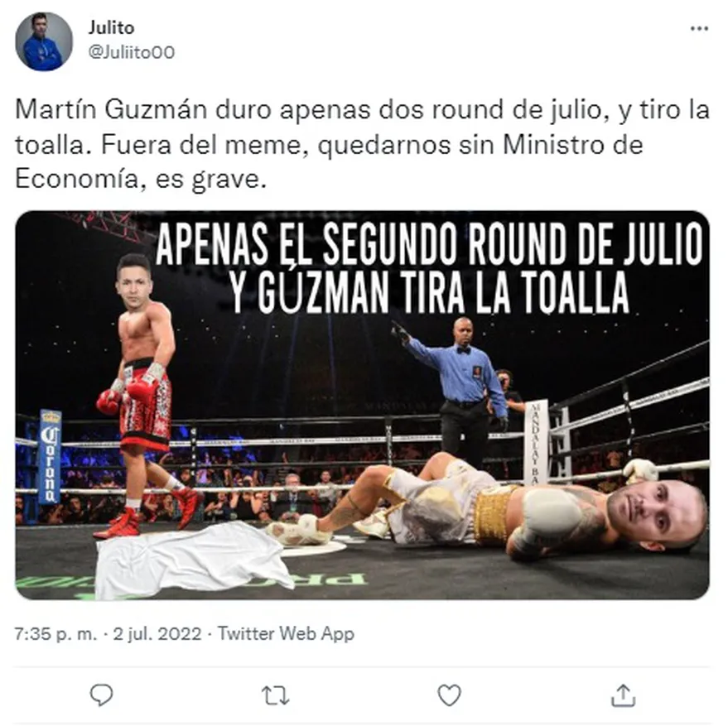Retweet this post using the retweet icon

click(x=275, y=696)
